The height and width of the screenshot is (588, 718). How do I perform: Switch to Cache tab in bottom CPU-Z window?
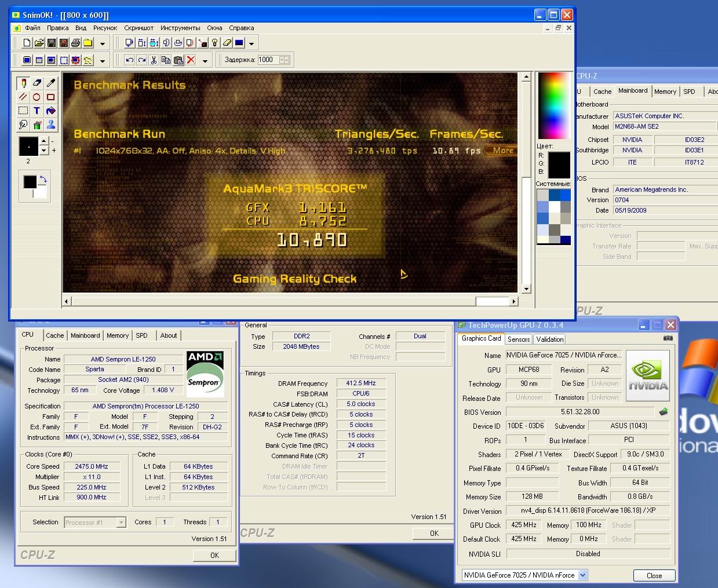(x=55, y=335)
